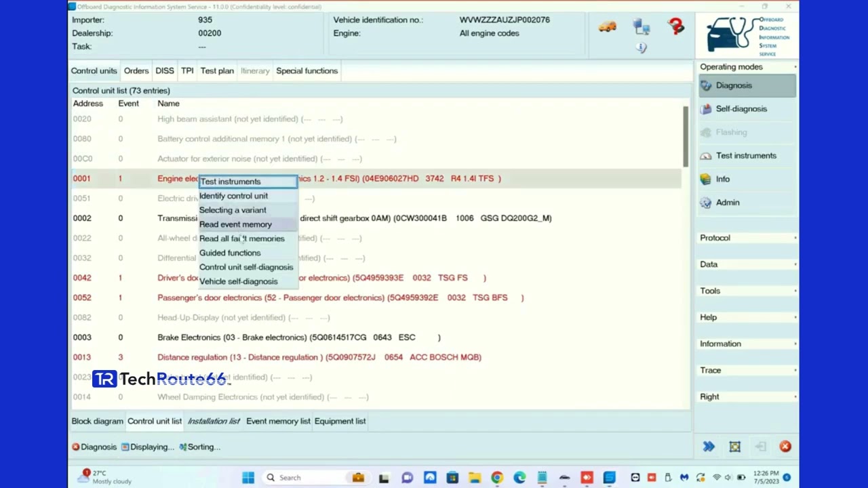This screenshot has height=488, width=868.
Task: Select Self-diagnosis operating mode
Action: pos(747,108)
